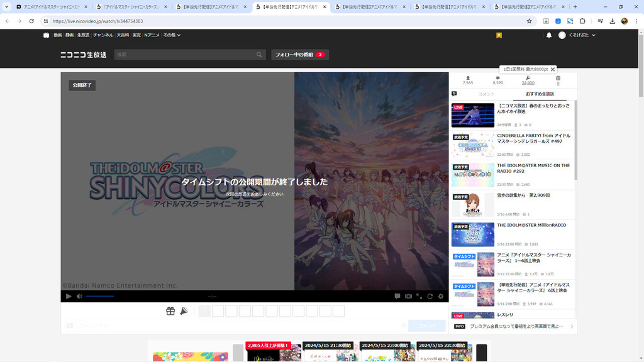Toggle comment display icon in player bar
The image size is (644, 362).
pos(397,296)
